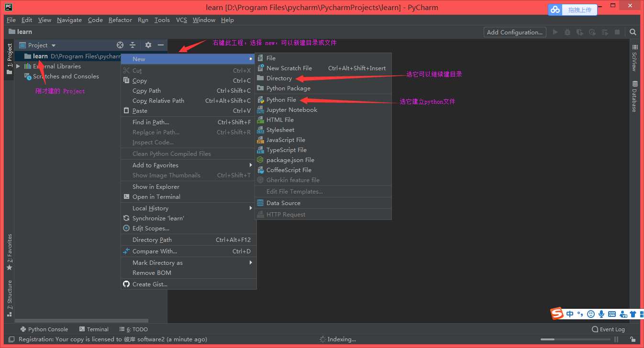Click the cloud upload widget icon
This screenshot has width=644, height=348.
[555, 10]
